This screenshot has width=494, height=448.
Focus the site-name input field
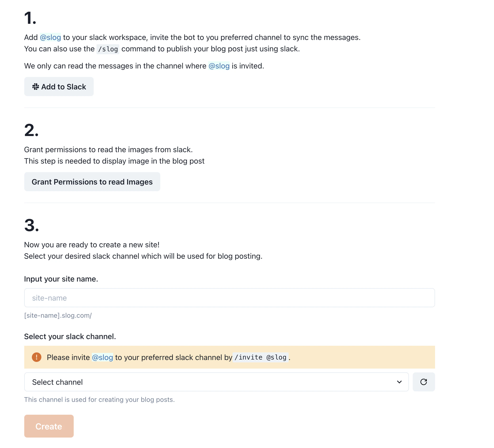tap(229, 298)
